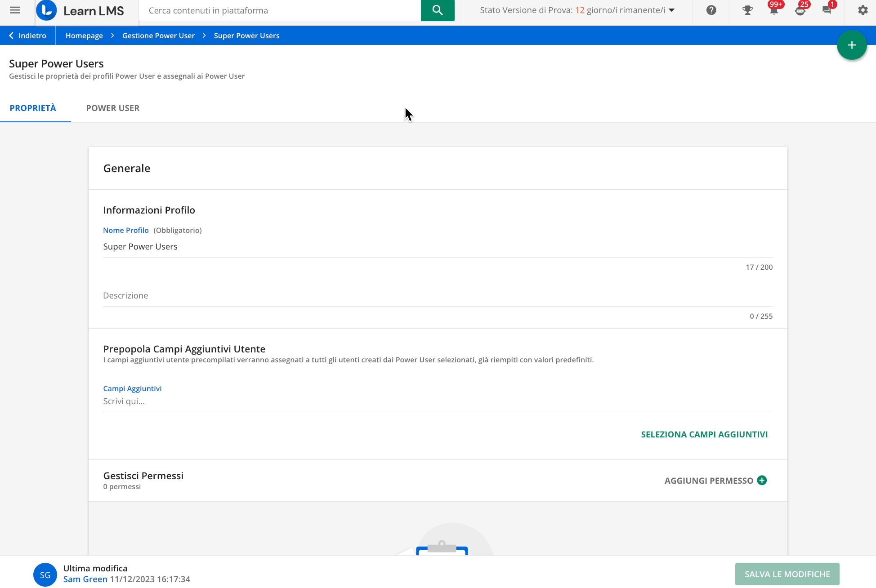Click the 'Gestisci Permessi' heading

pyautogui.click(x=143, y=476)
